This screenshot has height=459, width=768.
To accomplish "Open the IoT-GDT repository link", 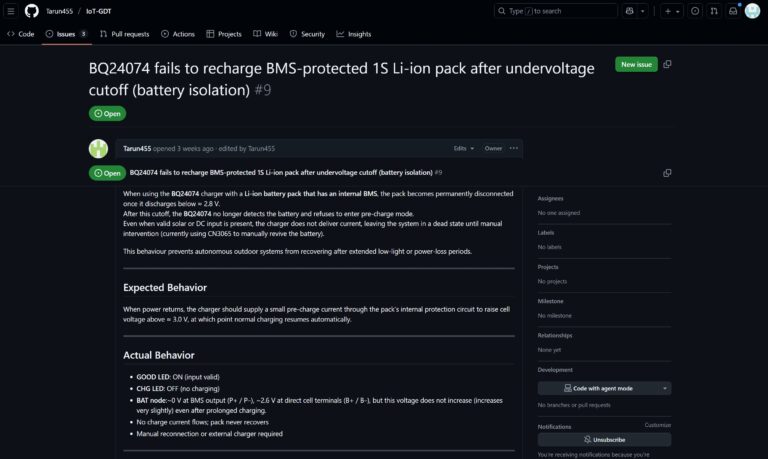I will [x=97, y=11].
